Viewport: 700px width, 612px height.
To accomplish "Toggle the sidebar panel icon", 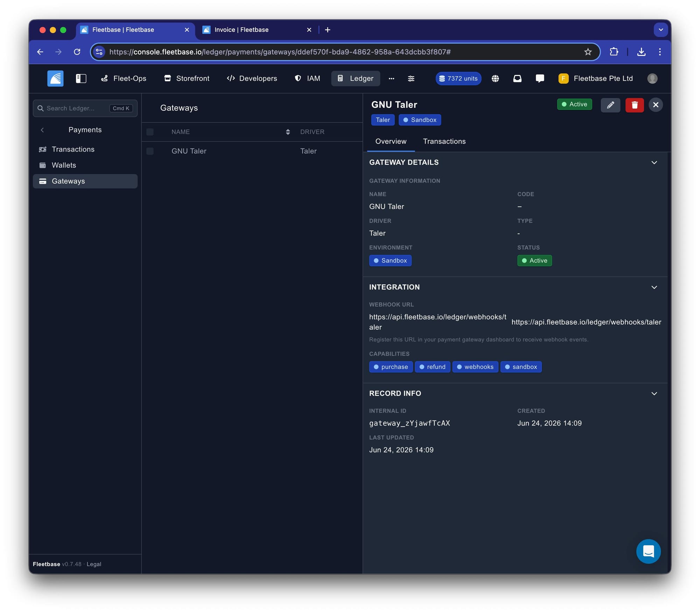I will (x=81, y=78).
